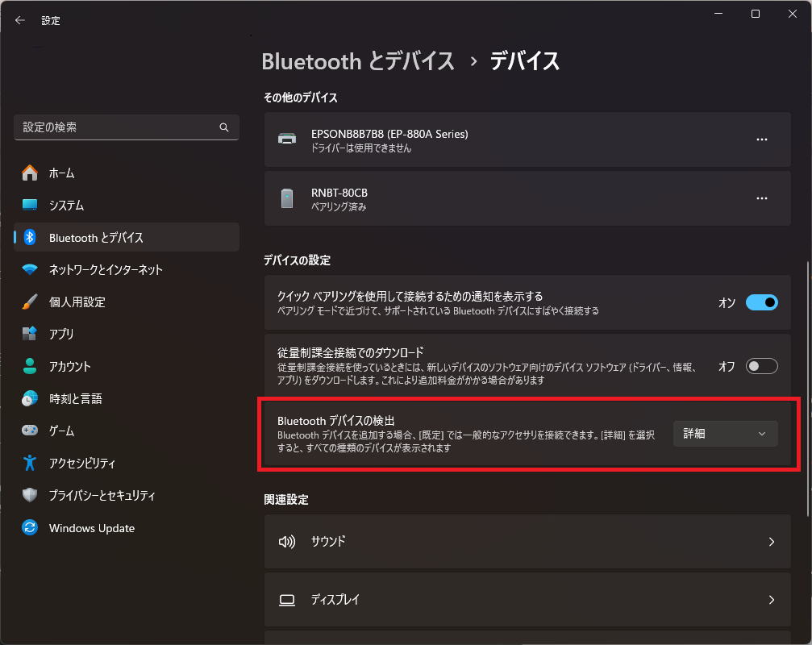Click the 設定の検索 search field
The image size is (812, 645).
[x=127, y=127]
